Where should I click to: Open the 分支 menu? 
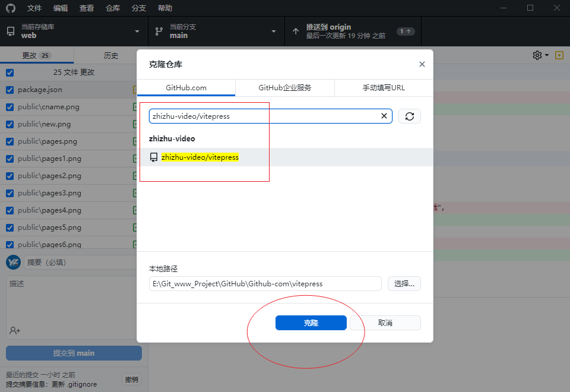[x=139, y=8]
